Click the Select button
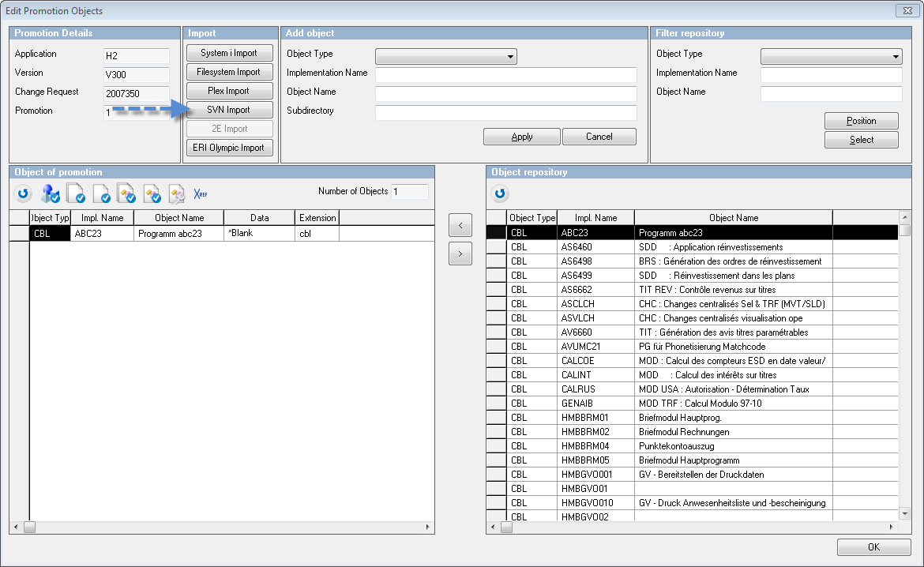924x567 pixels. [x=862, y=140]
